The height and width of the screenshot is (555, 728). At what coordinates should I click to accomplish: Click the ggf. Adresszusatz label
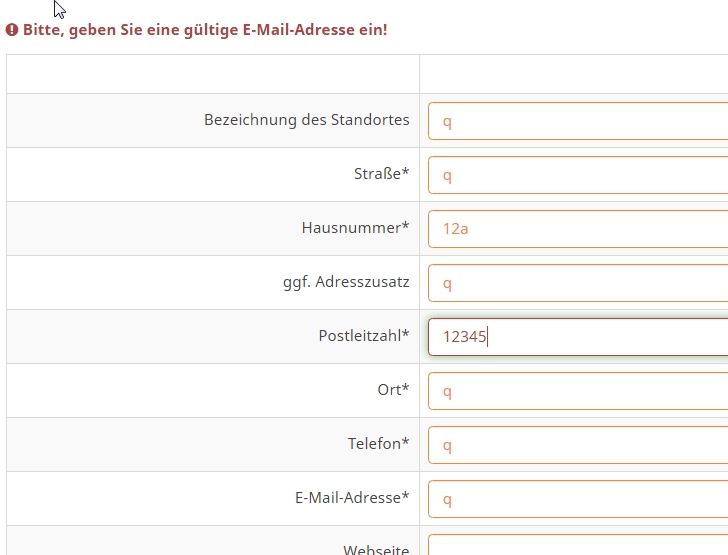pos(346,282)
